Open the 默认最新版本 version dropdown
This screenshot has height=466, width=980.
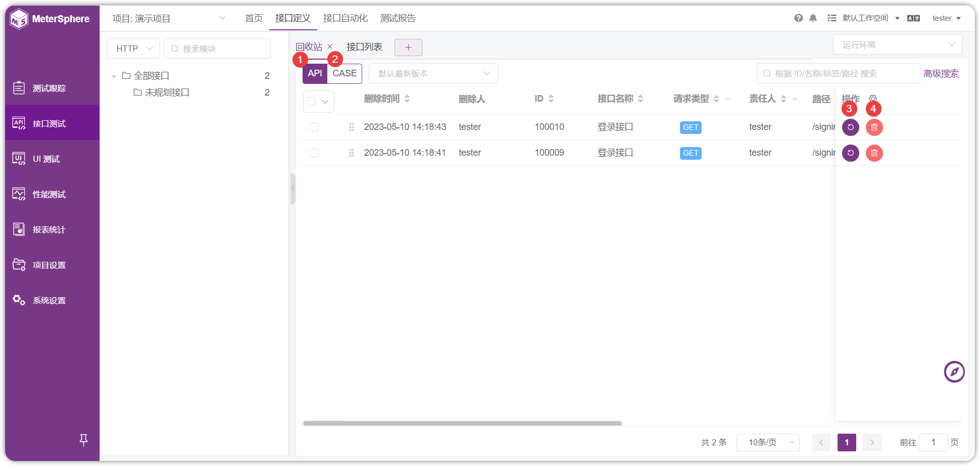click(433, 73)
